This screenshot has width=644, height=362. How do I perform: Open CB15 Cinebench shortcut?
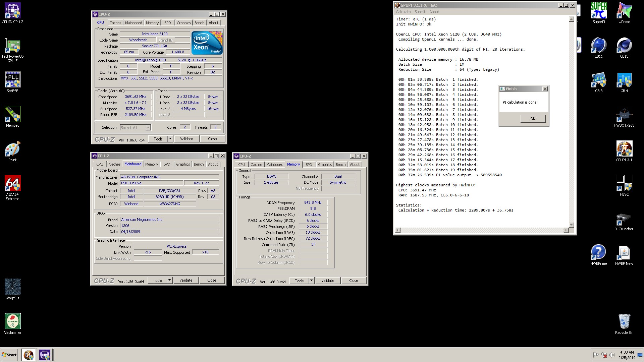pyautogui.click(x=624, y=48)
